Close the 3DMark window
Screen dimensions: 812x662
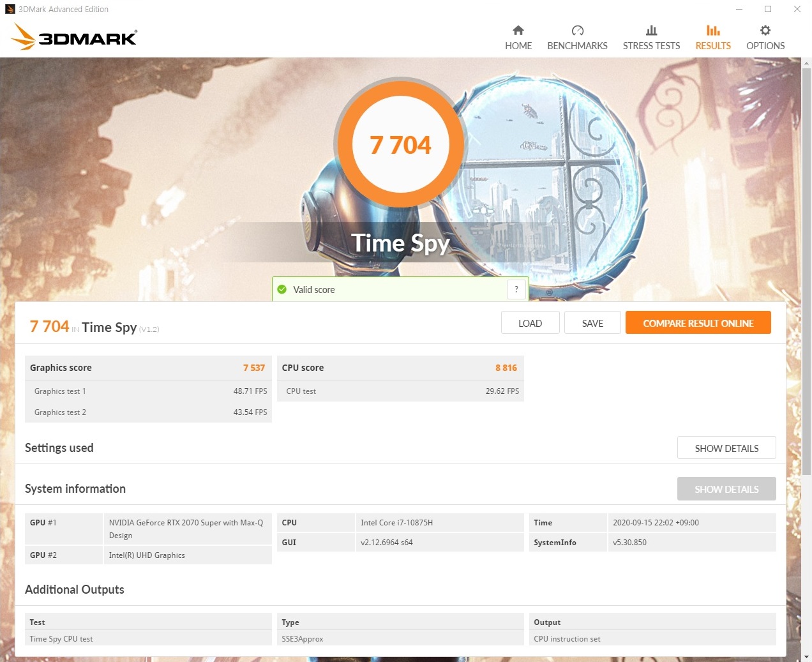click(797, 9)
